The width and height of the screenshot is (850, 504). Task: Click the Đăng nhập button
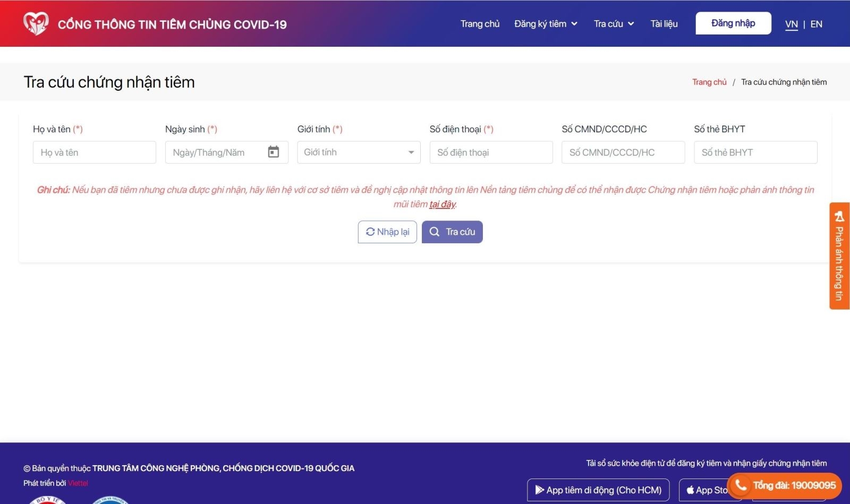pyautogui.click(x=733, y=23)
